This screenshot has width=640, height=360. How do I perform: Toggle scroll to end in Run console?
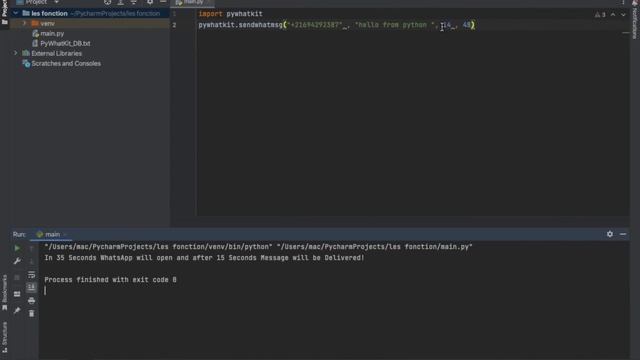point(31,288)
